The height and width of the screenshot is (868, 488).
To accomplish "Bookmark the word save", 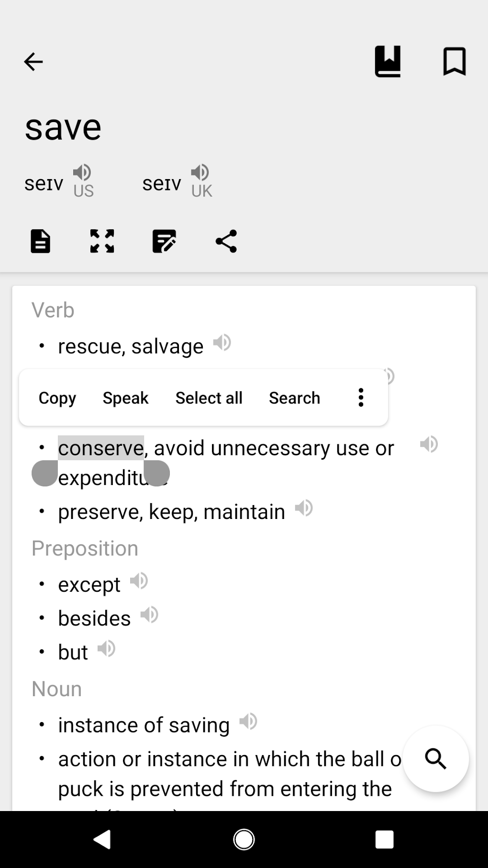I will pyautogui.click(x=454, y=61).
